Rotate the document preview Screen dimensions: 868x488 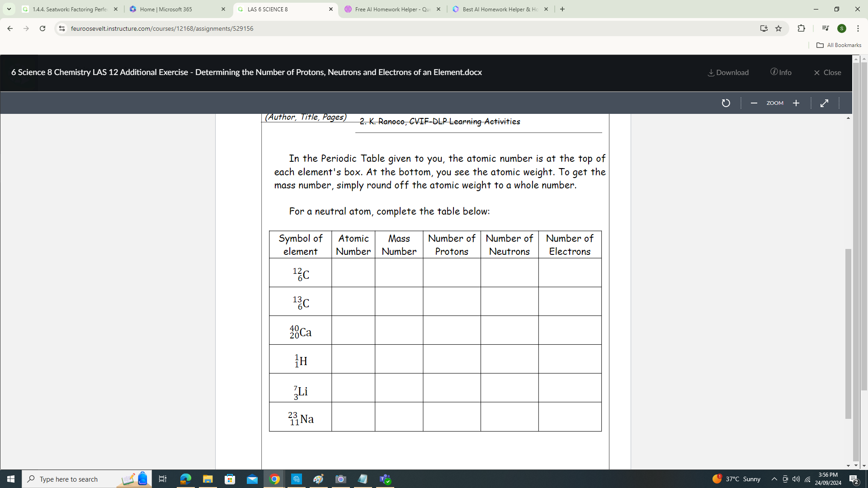[726, 103]
